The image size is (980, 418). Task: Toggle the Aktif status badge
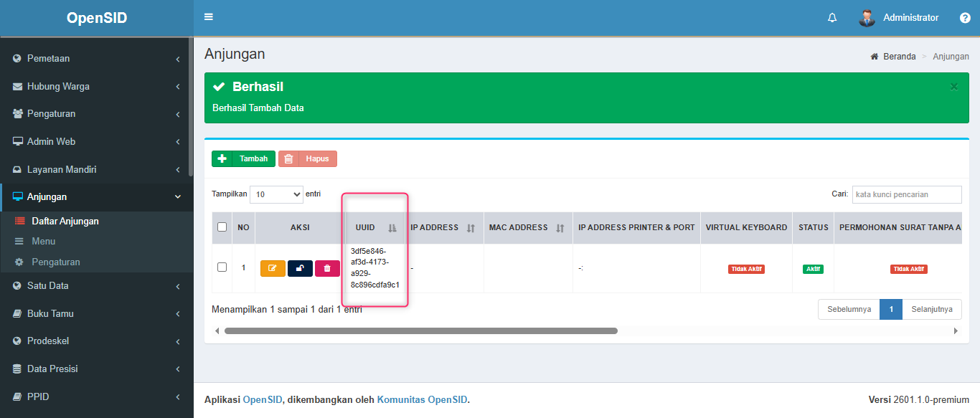coord(813,269)
